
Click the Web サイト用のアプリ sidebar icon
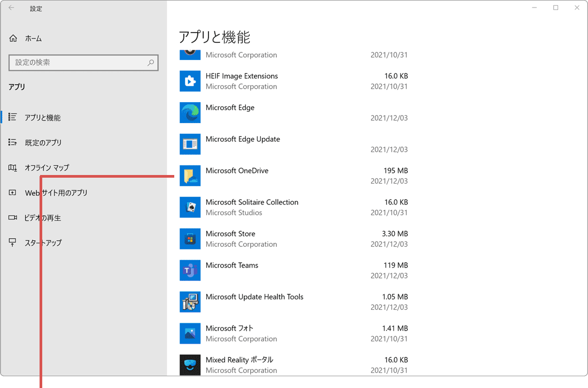pyautogui.click(x=12, y=193)
